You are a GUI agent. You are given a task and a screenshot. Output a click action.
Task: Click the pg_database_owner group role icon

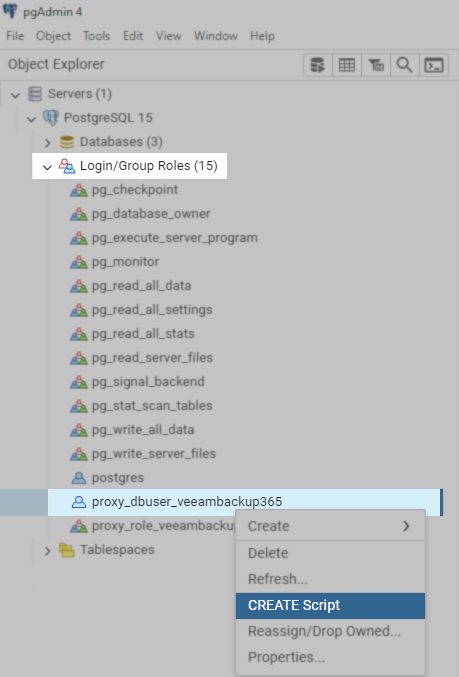[x=79, y=214]
